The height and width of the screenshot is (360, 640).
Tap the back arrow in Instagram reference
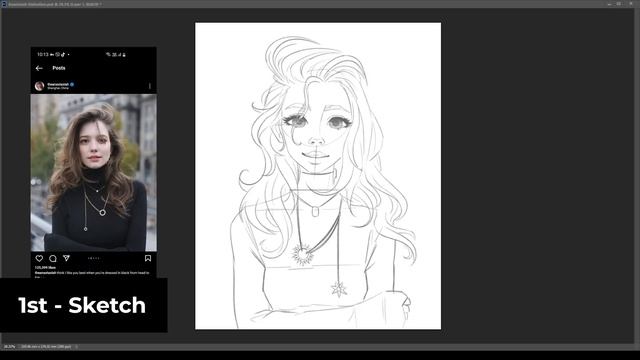(x=39, y=68)
